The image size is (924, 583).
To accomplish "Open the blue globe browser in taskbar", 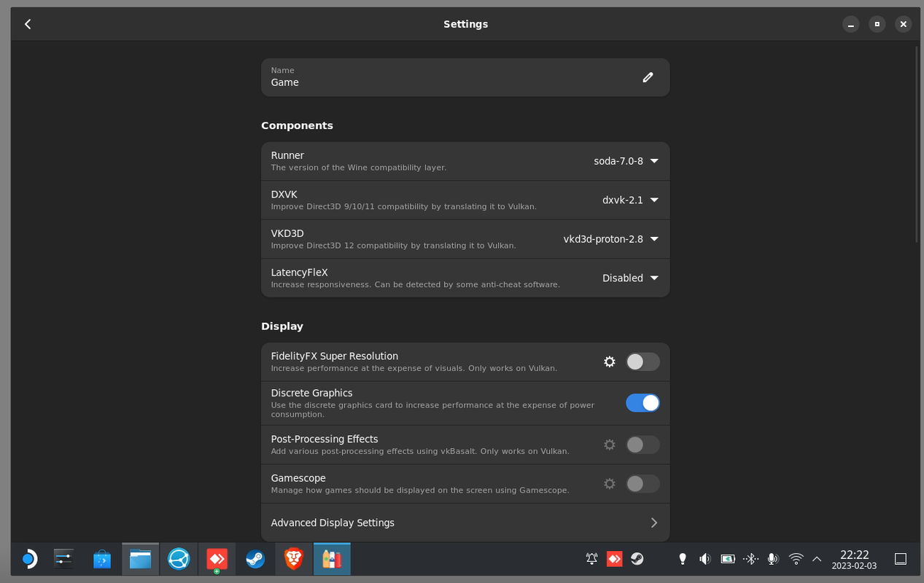I will (179, 559).
